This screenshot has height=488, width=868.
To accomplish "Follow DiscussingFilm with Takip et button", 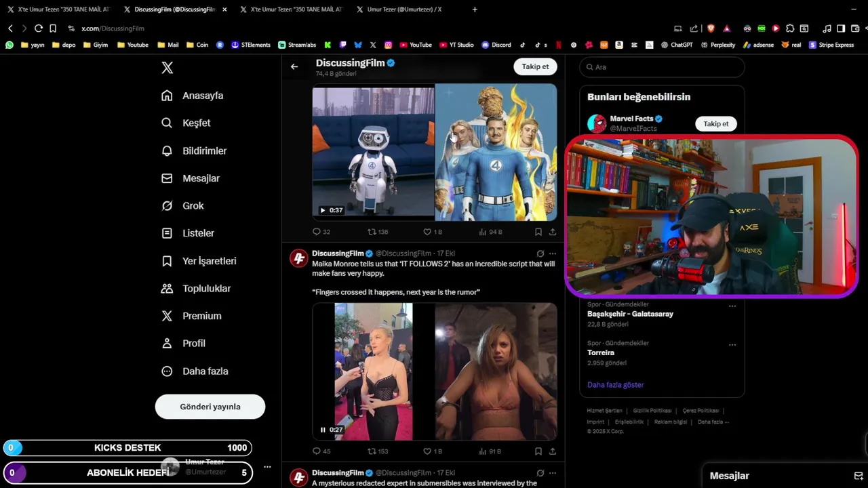I will (535, 66).
